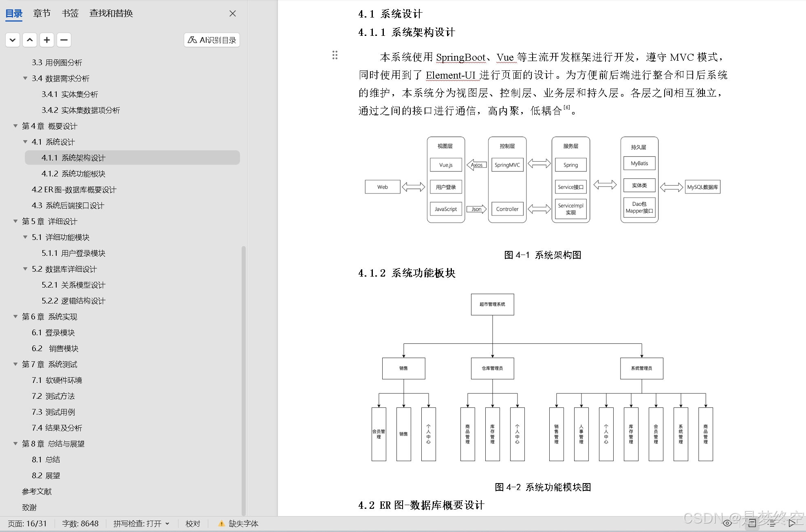Viewport: 806px width, 532px height.
Task: Select the 4.1.2 系统功能板块 outline entry
Action: (x=73, y=174)
